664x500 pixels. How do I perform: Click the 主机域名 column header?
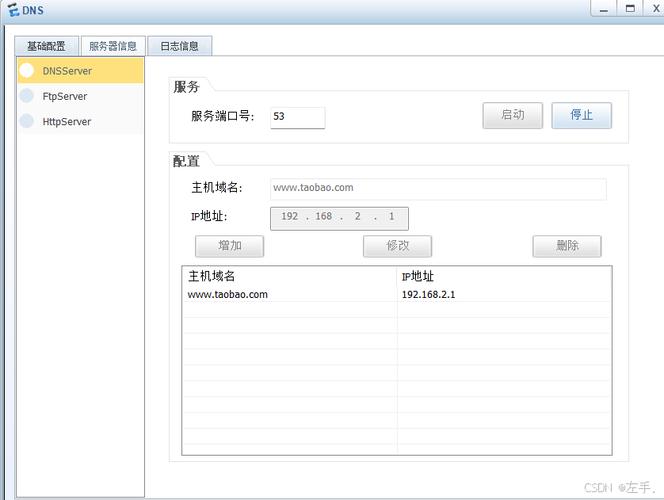click(290, 276)
